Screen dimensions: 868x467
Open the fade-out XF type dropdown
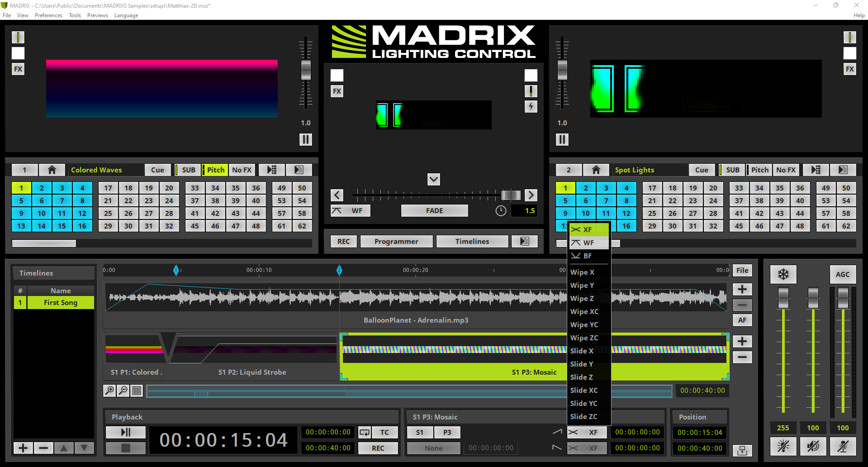coord(588,448)
